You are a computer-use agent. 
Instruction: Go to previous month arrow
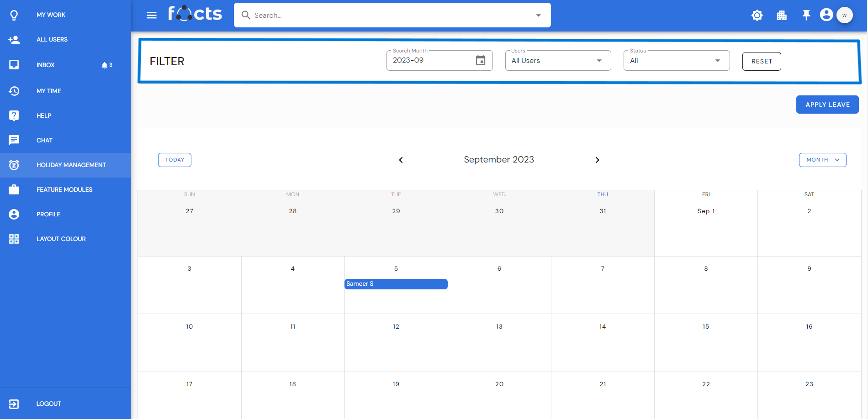tap(401, 160)
